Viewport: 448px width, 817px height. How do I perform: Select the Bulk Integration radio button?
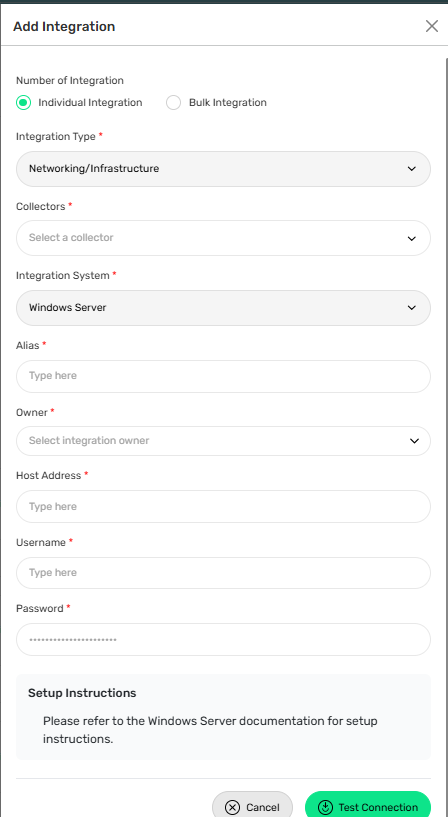[173, 103]
